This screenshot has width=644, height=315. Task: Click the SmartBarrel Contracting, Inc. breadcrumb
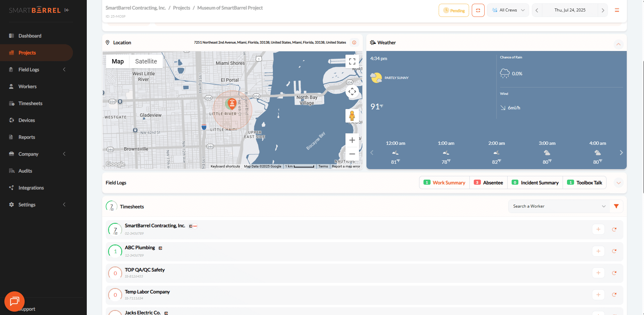[135, 8]
